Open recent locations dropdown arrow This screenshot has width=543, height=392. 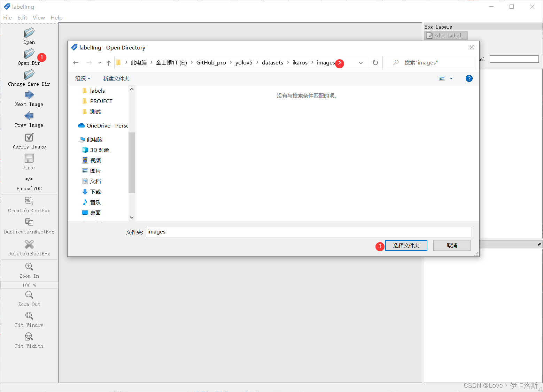pyautogui.click(x=100, y=63)
